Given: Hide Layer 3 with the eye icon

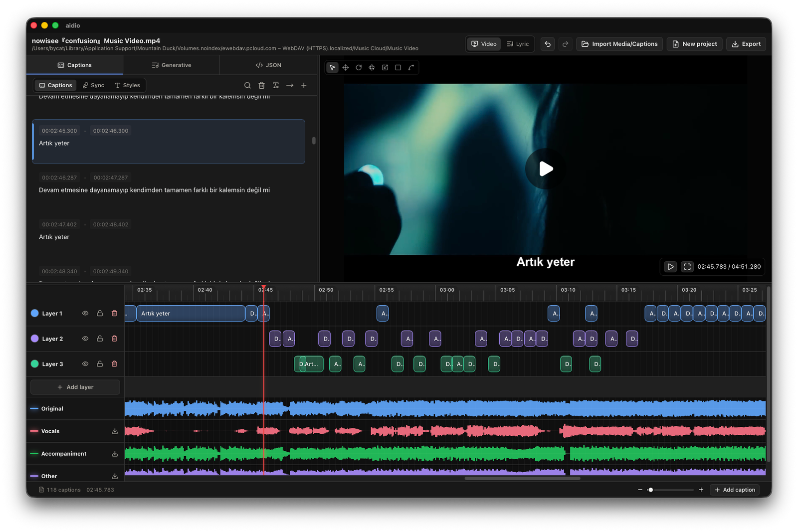Looking at the screenshot, I should click(85, 364).
